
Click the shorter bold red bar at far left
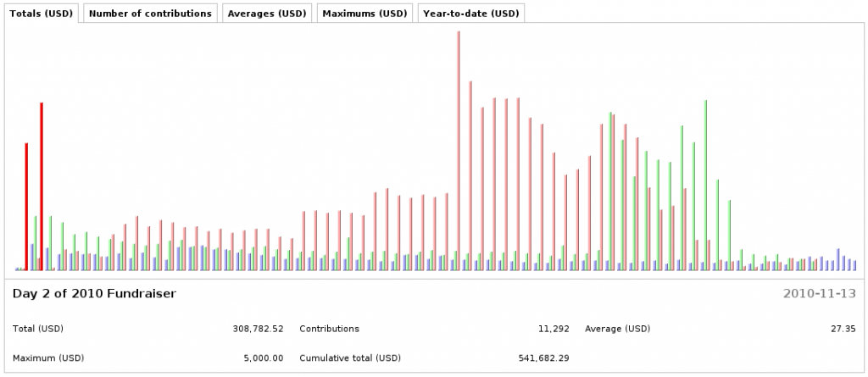pos(26,207)
